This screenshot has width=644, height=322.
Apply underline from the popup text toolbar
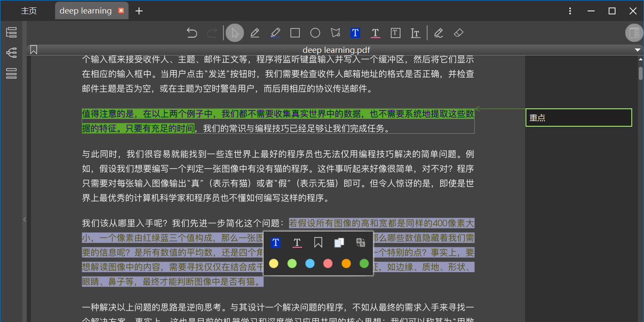click(x=297, y=242)
